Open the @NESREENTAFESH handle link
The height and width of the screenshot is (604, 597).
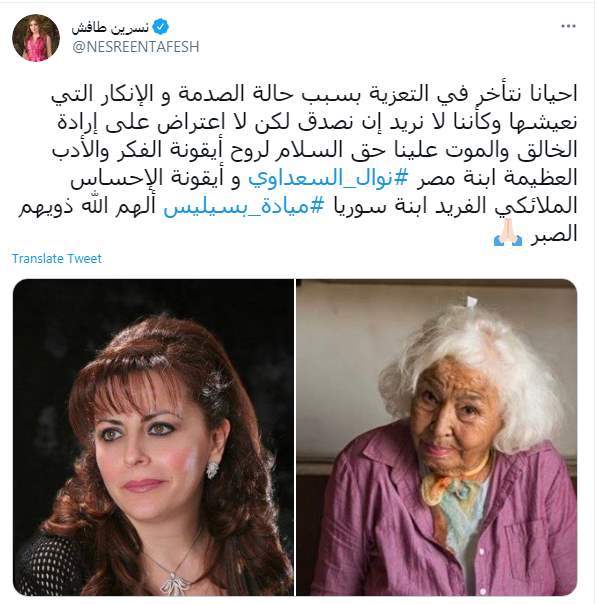coord(136,47)
